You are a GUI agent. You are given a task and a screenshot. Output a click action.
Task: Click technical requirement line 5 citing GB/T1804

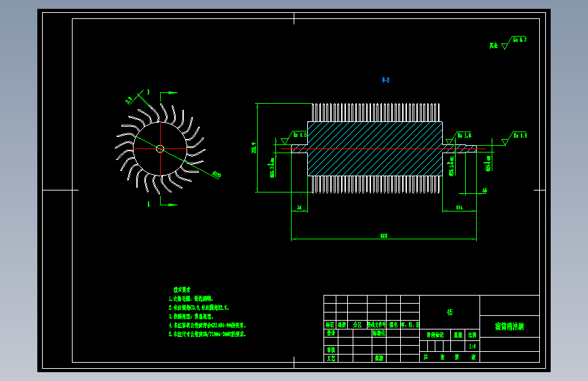207,334
